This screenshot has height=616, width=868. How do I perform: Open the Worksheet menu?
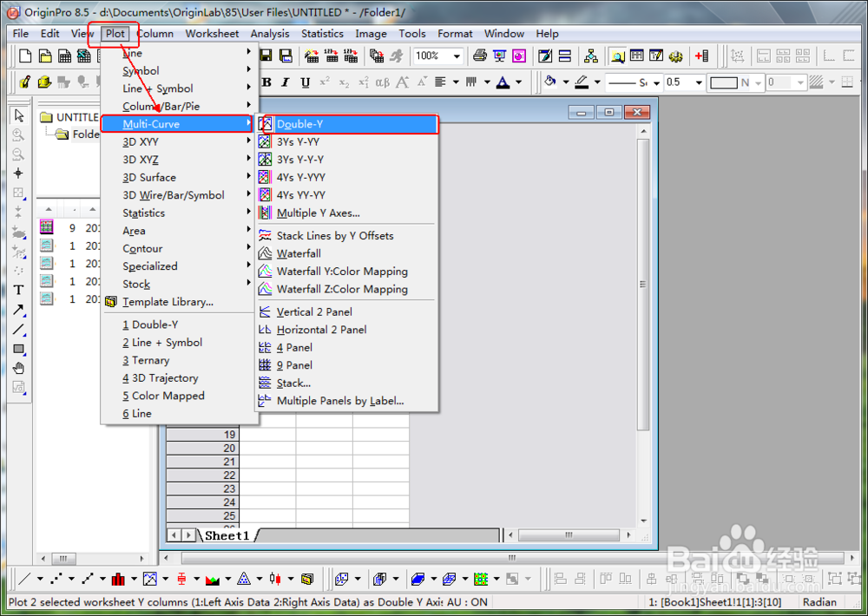click(x=212, y=34)
